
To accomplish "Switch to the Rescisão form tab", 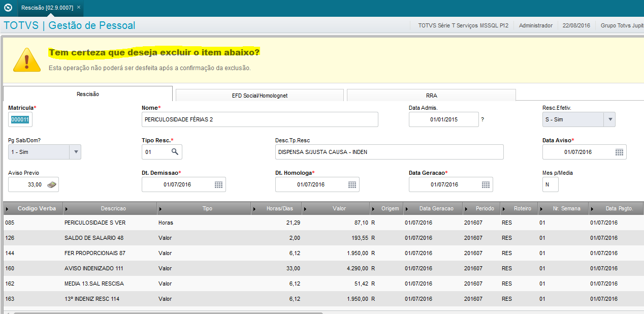I will [88, 94].
